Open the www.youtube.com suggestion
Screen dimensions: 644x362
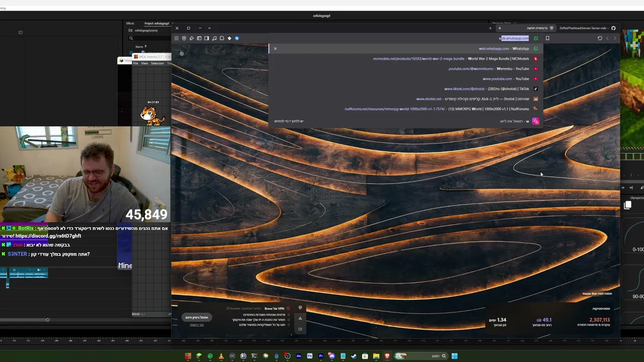tap(406, 79)
